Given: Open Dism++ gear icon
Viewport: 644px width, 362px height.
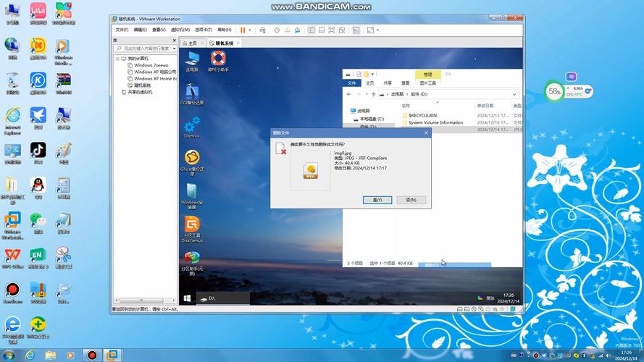Looking at the screenshot, I should point(192,127).
